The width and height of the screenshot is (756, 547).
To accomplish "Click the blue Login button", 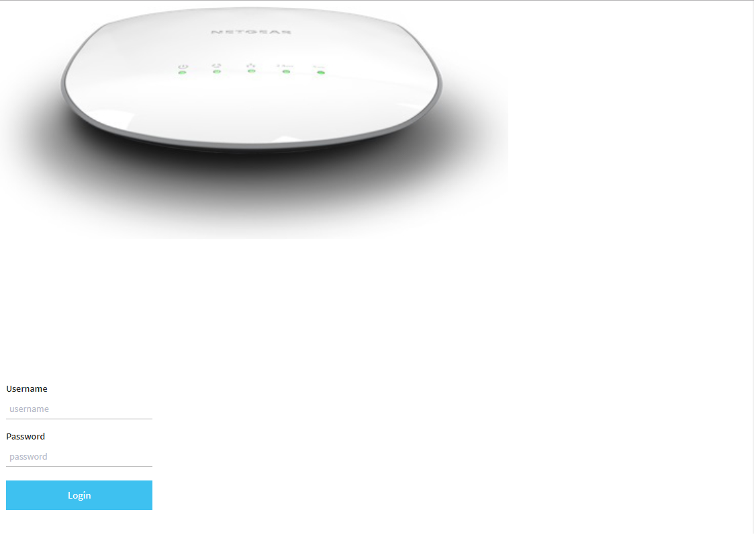I will (79, 495).
